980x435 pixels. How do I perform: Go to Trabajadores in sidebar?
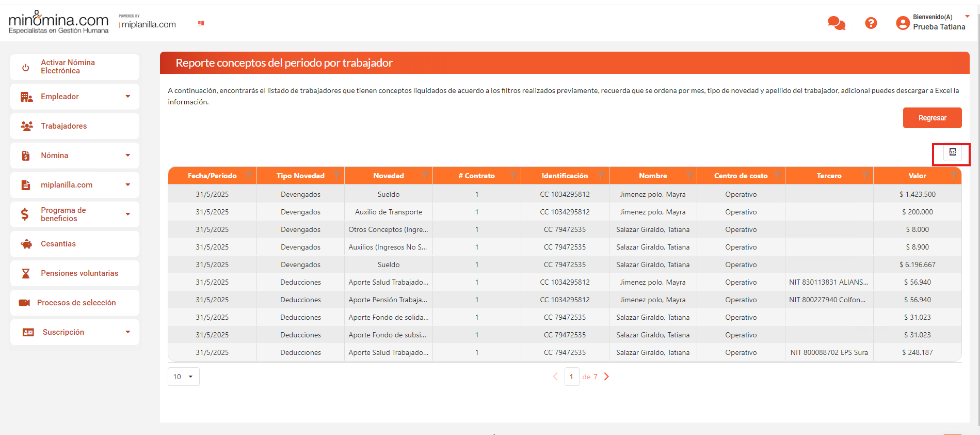pos(64,126)
